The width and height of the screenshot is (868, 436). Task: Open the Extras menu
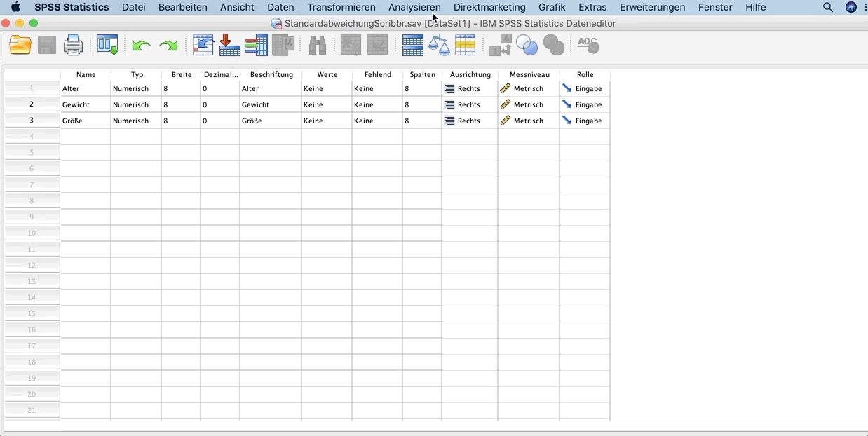click(592, 7)
